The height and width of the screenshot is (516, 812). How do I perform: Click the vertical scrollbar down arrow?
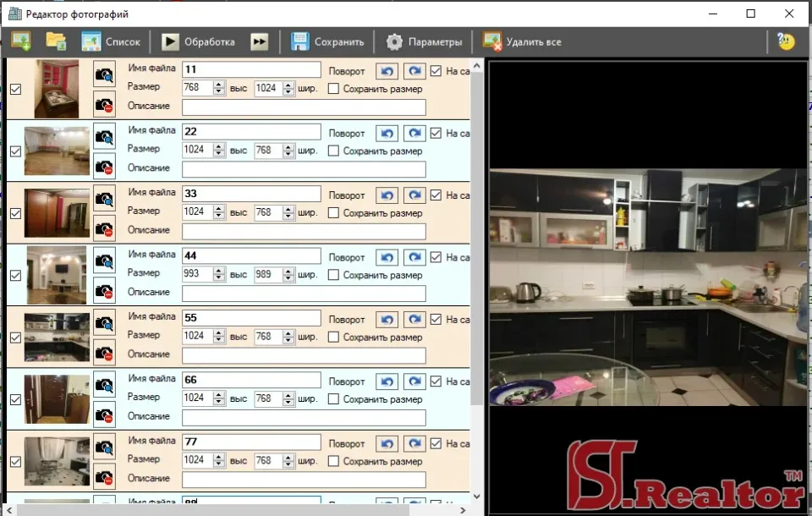click(x=477, y=497)
